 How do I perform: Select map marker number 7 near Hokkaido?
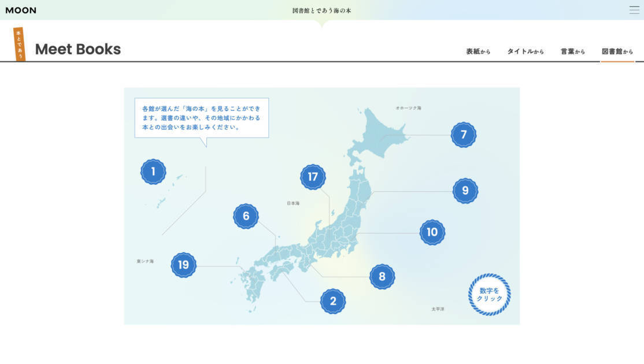tap(463, 135)
